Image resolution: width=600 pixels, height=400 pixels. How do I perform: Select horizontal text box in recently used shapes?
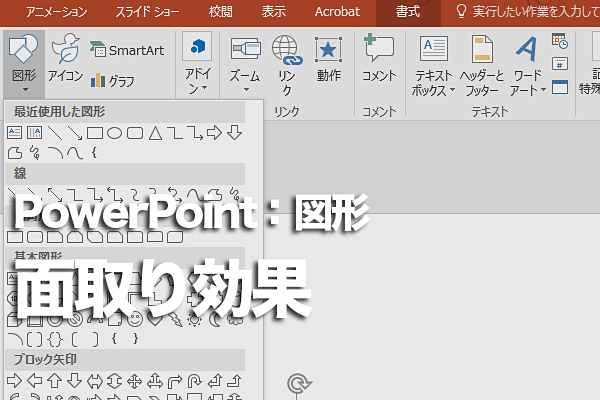pos(15,133)
